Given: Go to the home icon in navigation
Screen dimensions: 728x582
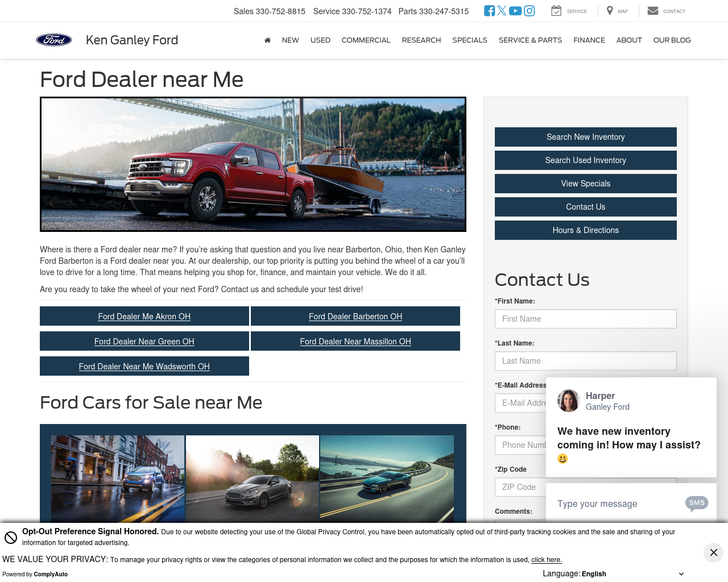Looking at the screenshot, I should tap(267, 40).
